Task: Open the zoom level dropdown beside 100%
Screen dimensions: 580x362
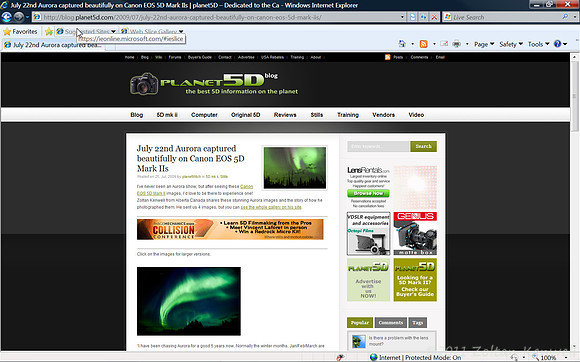Action: click(566, 358)
